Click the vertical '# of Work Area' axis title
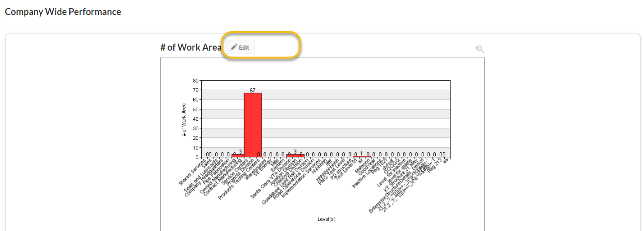The width and height of the screenshot is (644, 231). [x=184, y=119]
